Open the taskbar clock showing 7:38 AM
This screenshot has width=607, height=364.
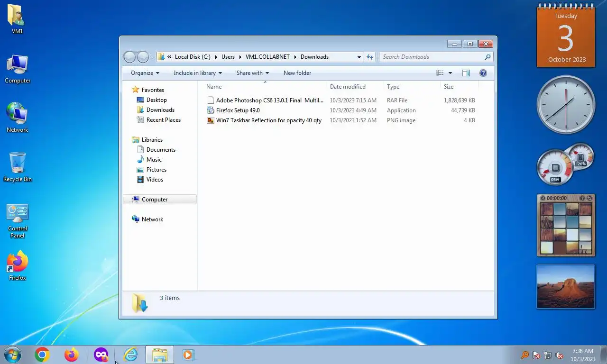[583, 355]
